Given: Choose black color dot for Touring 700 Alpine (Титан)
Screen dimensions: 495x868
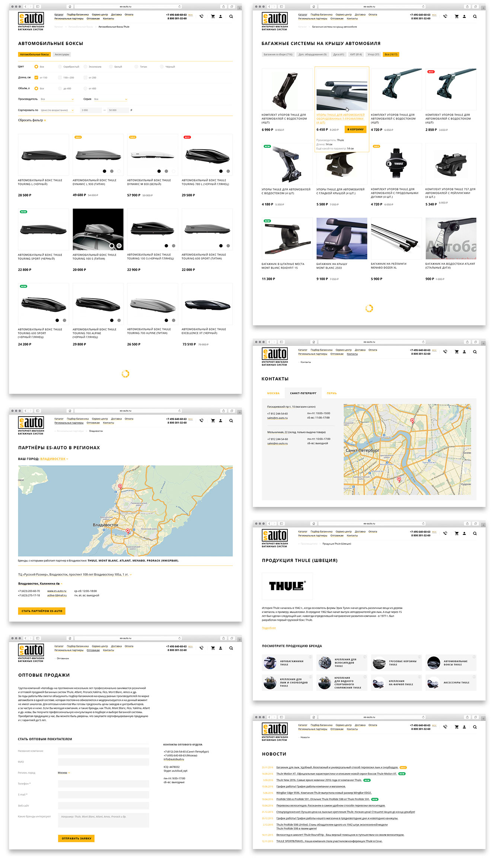Looking at the screenshot, I should coord(166,320).
